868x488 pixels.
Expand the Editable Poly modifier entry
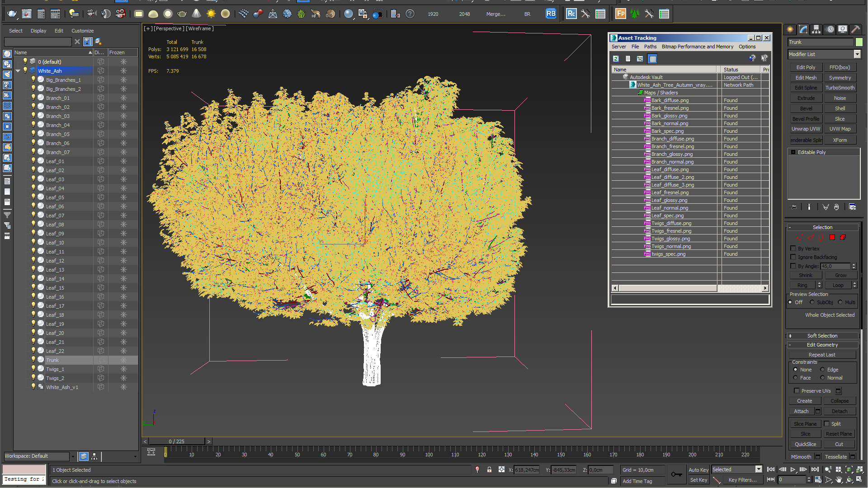(793, 152)
